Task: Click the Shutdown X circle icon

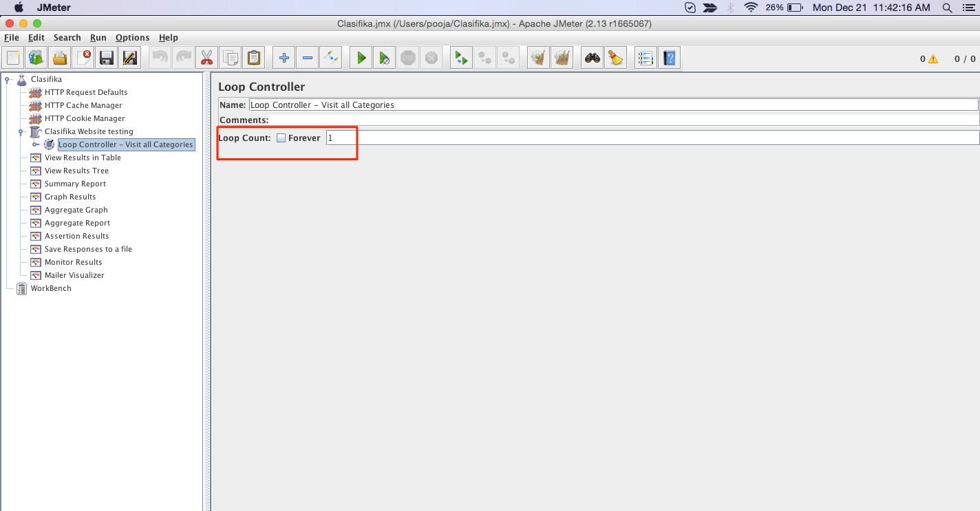Action: pos(431,58)
